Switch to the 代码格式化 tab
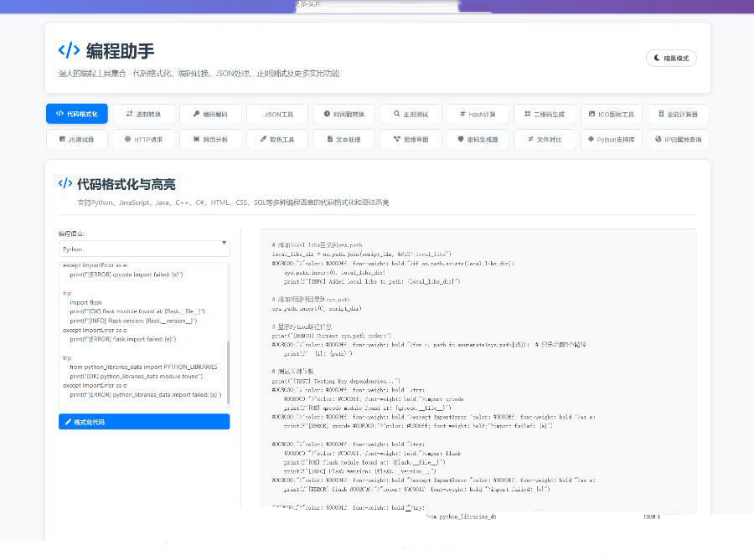Screen dimensions: 754x560 pyautogui.click(x=75, y=114)
